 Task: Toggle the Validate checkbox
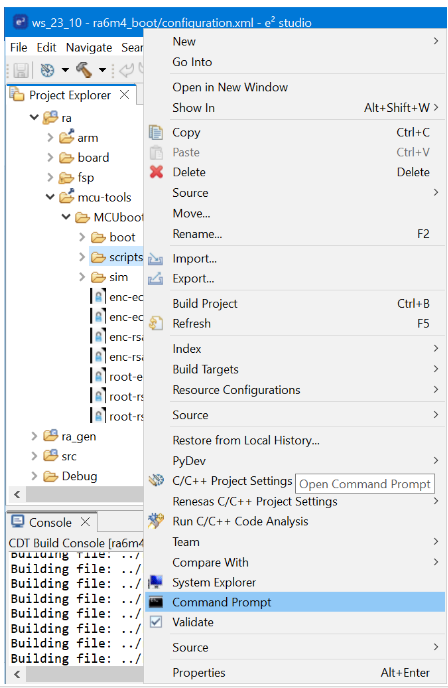156,622
